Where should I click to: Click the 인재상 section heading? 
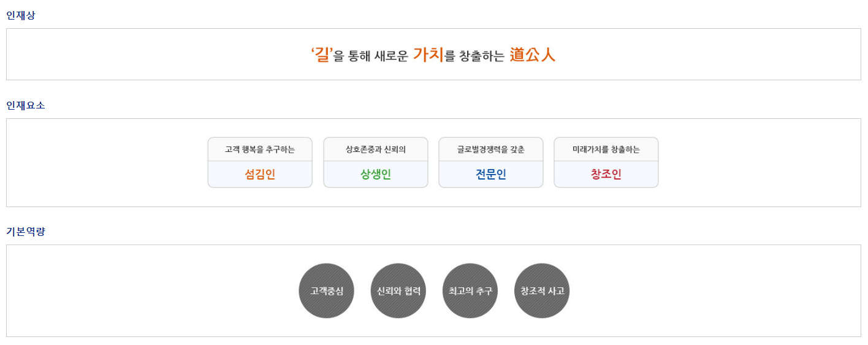pos(21,16)
